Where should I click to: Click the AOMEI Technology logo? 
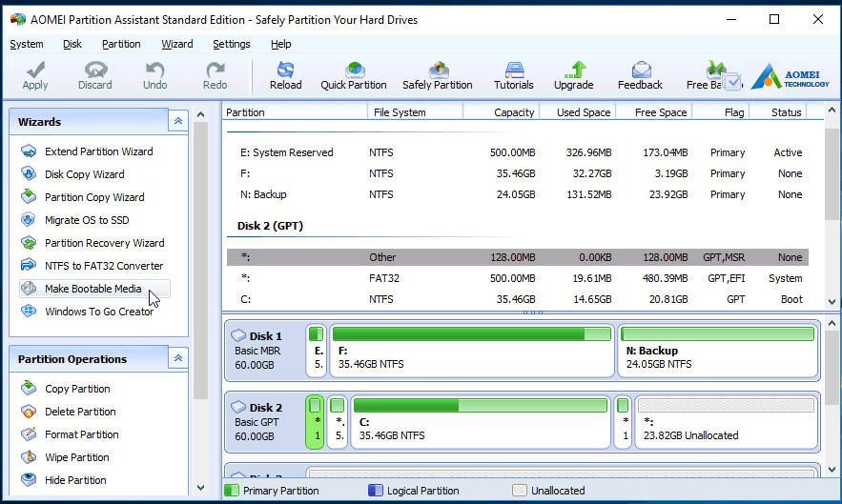(790, 77)
